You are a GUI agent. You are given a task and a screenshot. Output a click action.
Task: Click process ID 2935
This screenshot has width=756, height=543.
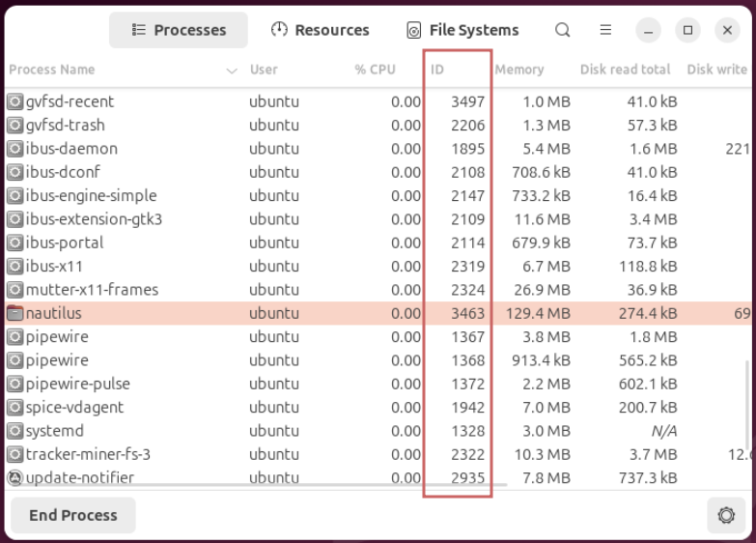click(x=467, y=477)
